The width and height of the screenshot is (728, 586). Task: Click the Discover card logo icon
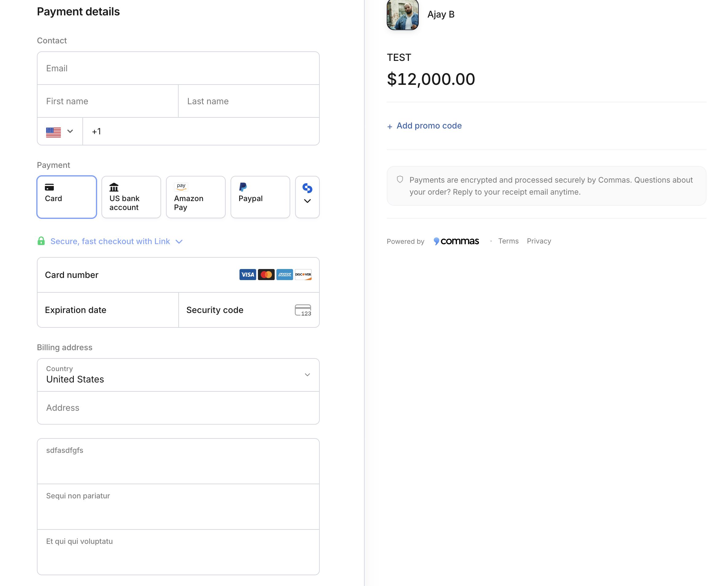[303, 275]
